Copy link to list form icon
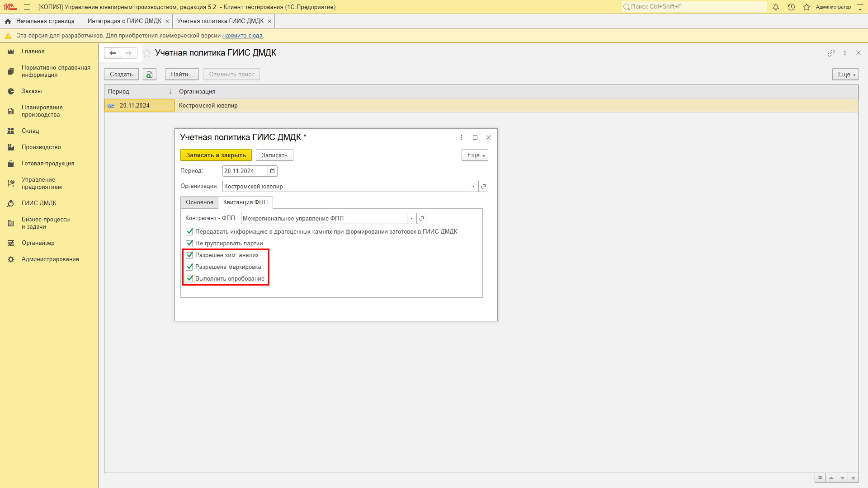 (x=831, y=53)
